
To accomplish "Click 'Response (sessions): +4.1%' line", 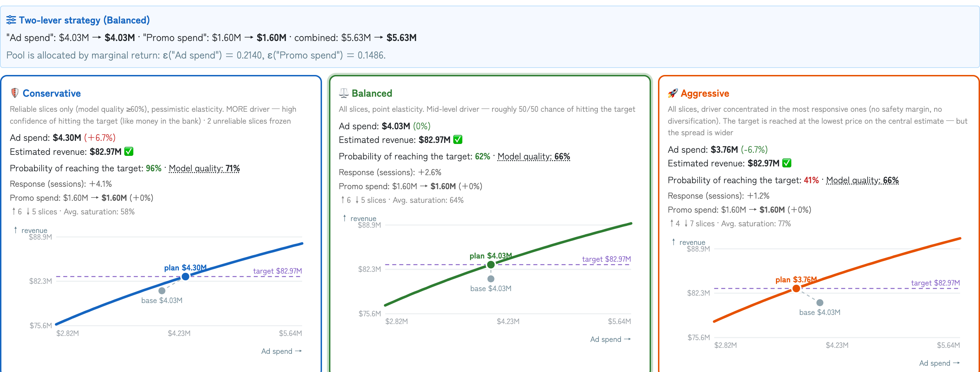I will [61, 184].
